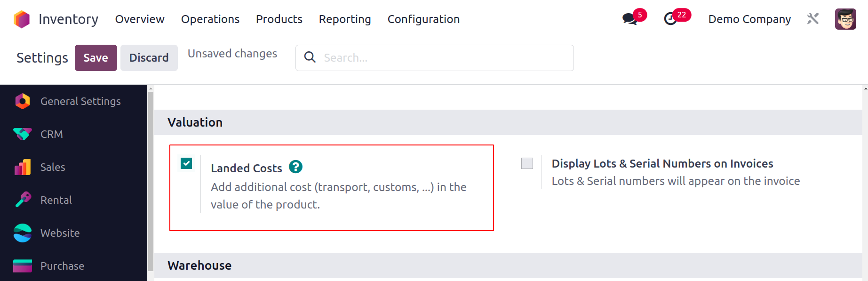The width and height of the screenshot is (868, 281).
Task: Click the Landed Costs help question icon
Action: [x=295, y=167]
